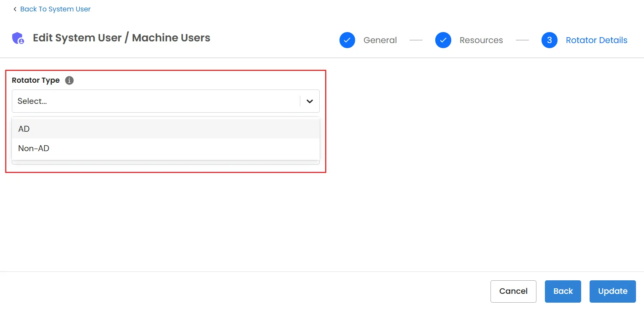The width and height of the screenshot is (644, 309).
Task: Choose the AD option from the list
Action: [166, 129]
